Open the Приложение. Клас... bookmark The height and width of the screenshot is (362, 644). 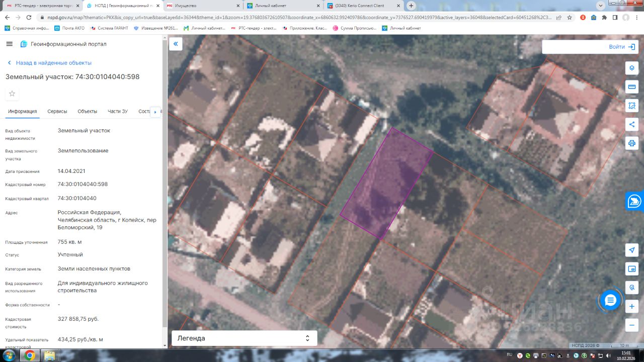[305, 28]
